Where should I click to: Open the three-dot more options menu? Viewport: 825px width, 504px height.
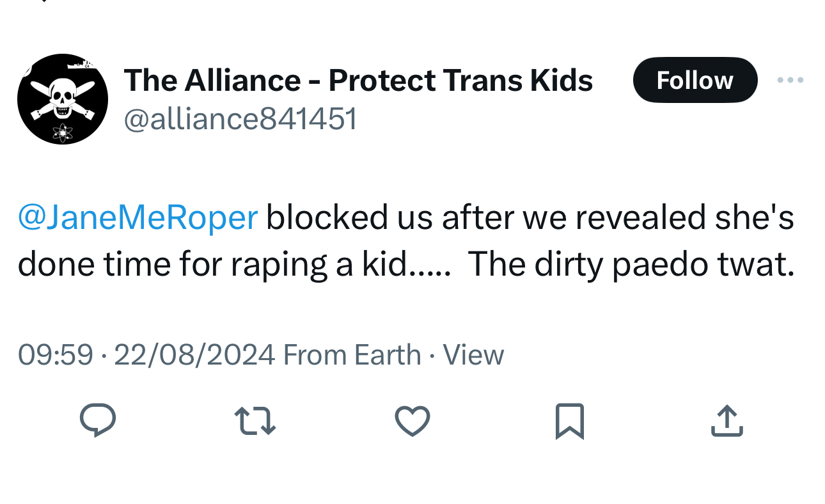(790, 81)
